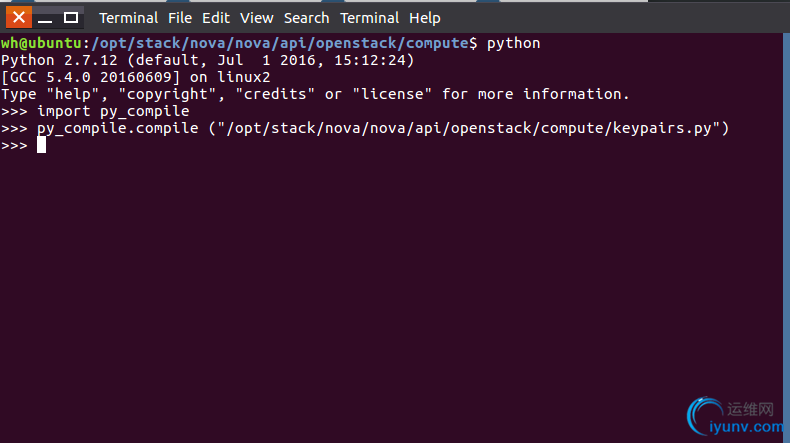Click the word "license" in the info line
The height and width of the screenshot is (443, 790).
click(x=392, y=94)
